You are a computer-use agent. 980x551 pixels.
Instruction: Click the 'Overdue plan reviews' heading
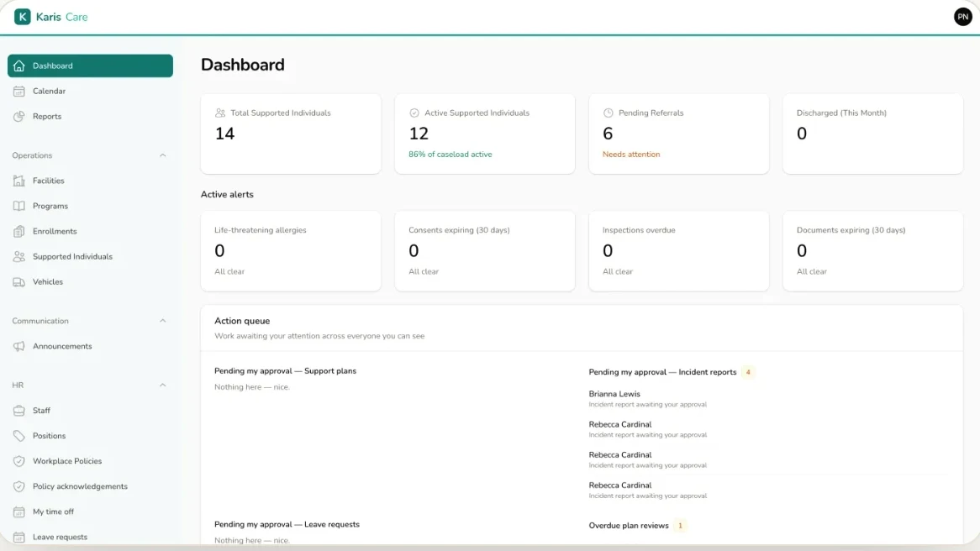click(629, 526)
